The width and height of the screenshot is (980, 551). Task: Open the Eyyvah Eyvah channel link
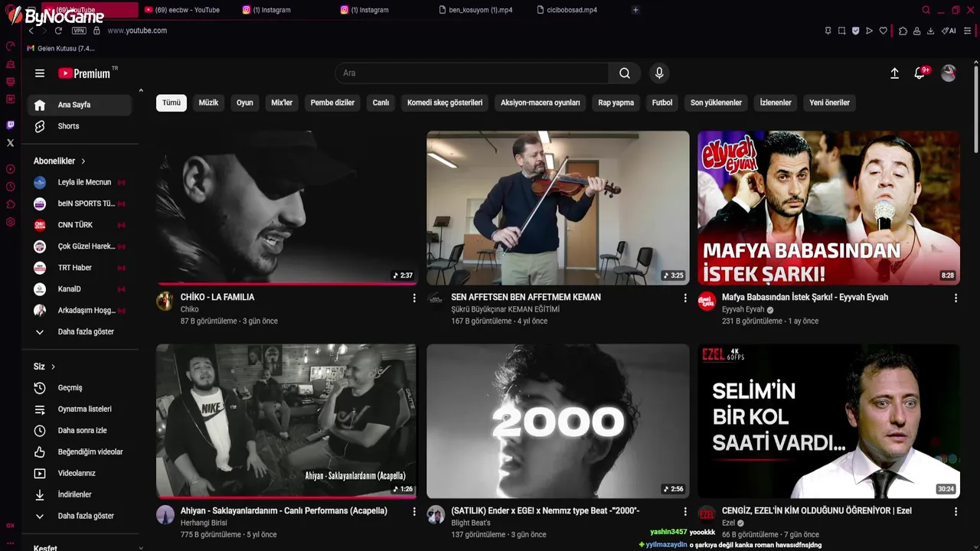click(743, 310)
